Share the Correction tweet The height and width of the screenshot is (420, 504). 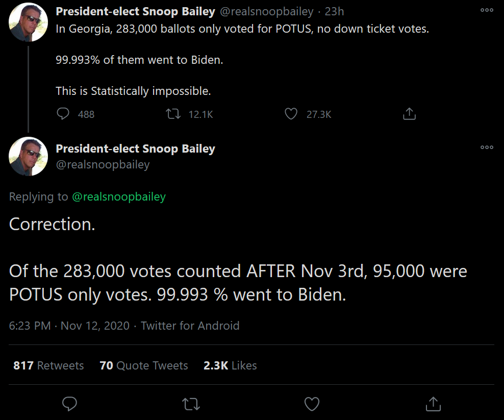[433, 404]
